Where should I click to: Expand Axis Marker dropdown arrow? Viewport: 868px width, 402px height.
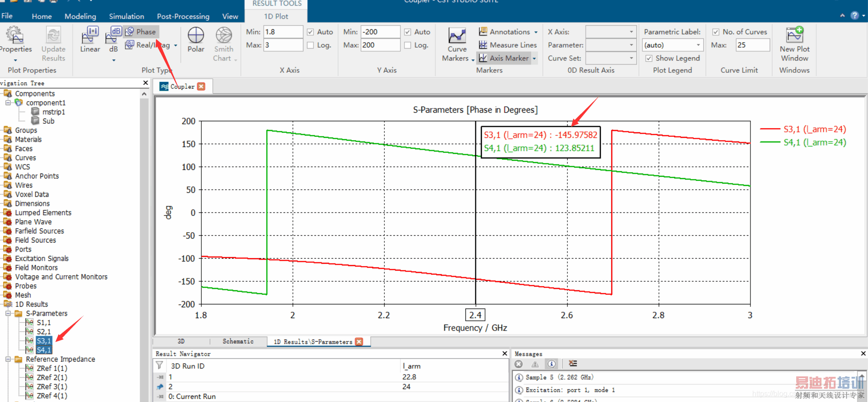(534, 59)
